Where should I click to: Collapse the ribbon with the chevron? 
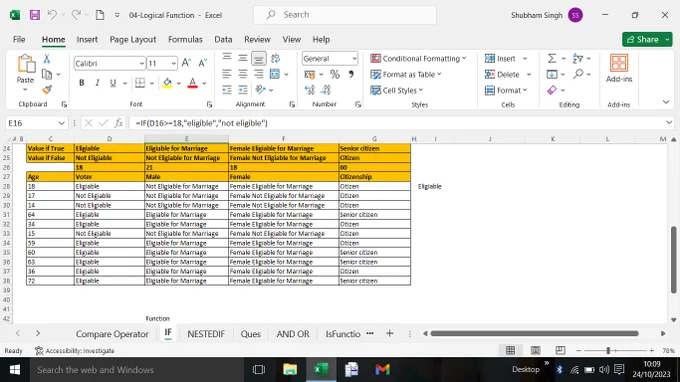pos(666,102)
